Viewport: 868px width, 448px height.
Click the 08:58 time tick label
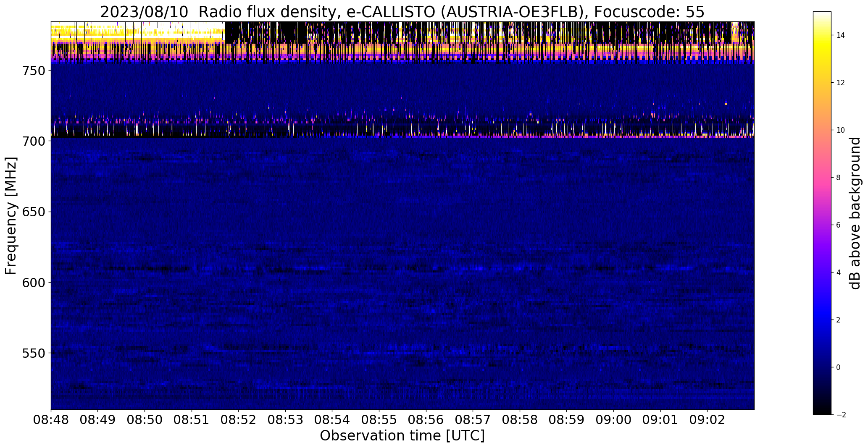[x=520, y=420]
